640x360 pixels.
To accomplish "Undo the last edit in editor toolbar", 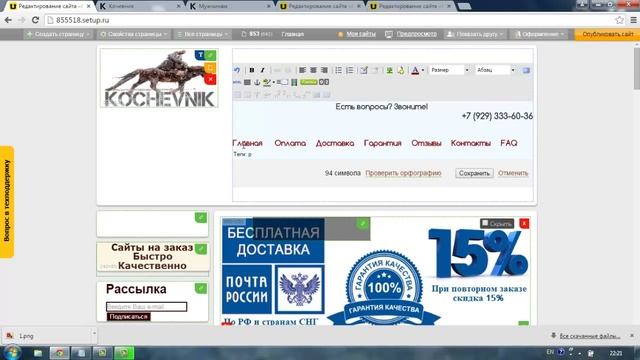I will pos(237,70).
